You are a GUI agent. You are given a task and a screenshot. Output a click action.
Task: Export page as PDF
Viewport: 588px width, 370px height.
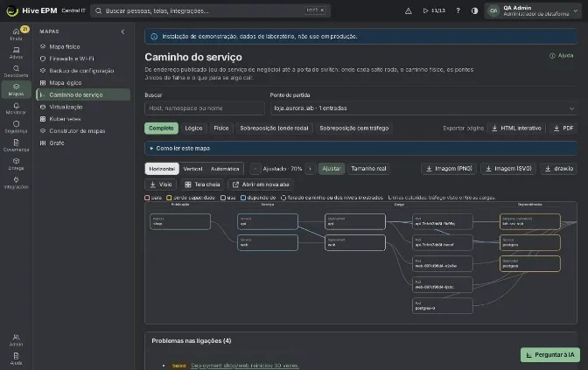point(563,129)
